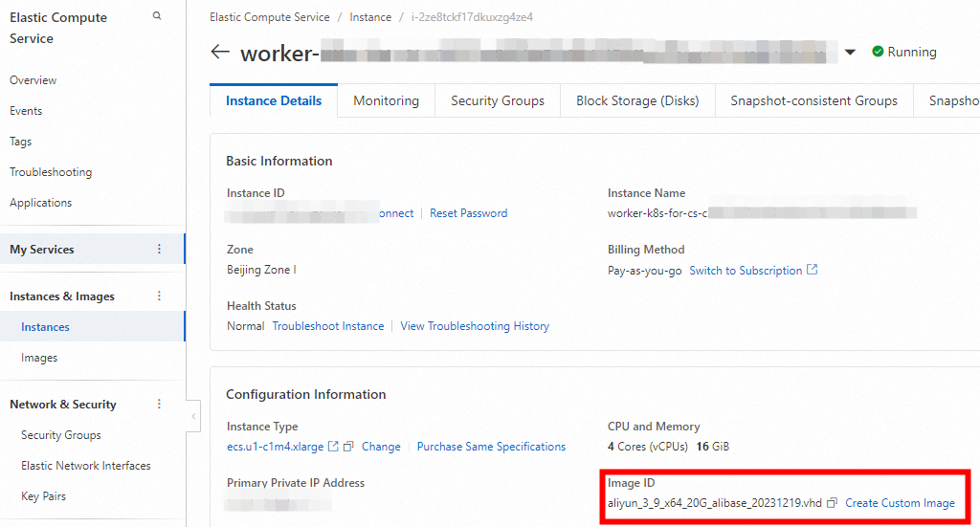This screenshot has height=527, width=980.
Task: Open the Snapshot-consistent Groups tab
Action: click(813, 100)
